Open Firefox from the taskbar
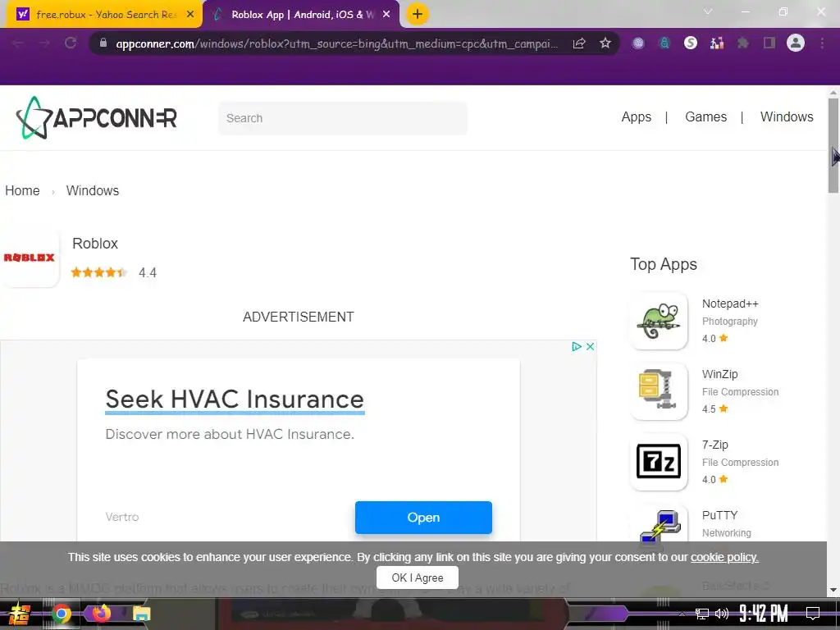 pos(101,613)
